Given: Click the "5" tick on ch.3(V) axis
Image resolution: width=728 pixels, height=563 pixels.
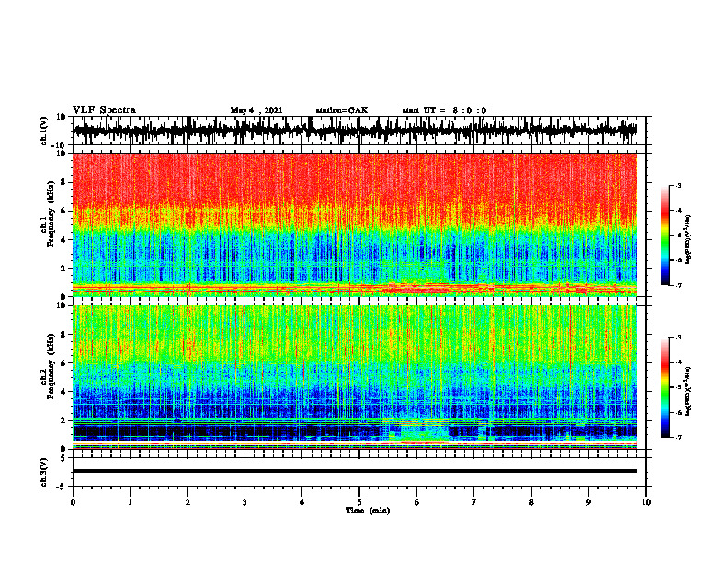Looking at the screenshot, I should [63, 457].
